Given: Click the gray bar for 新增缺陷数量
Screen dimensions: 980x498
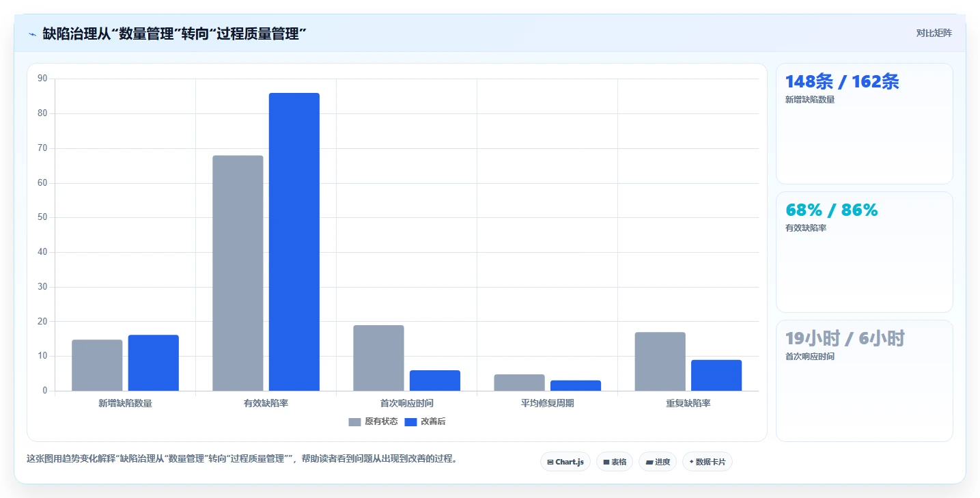Looking at the screenshot, I should click(x=97, y=365).
